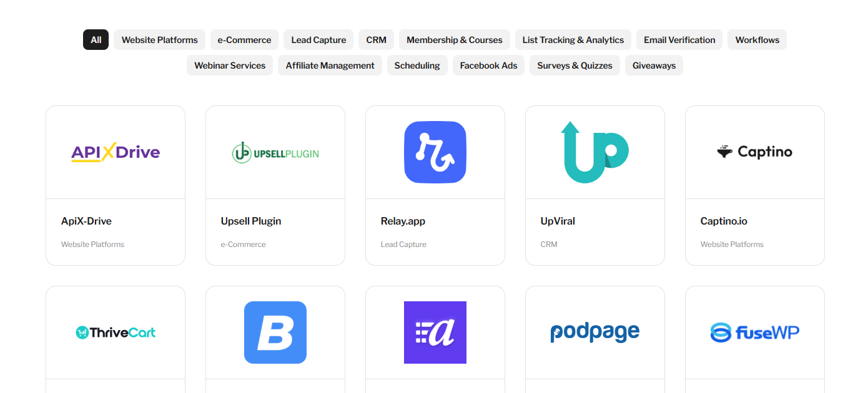Select the Captino funnel logo
This screenshot has width=868, height=393.
pyautogui.click(x=754, y=152)
